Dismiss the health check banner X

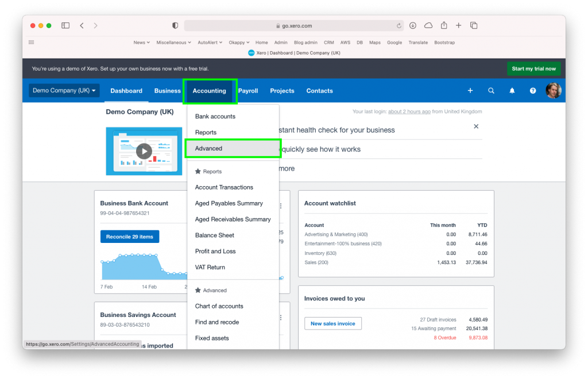pyautogui.click(x=476, y=126)
